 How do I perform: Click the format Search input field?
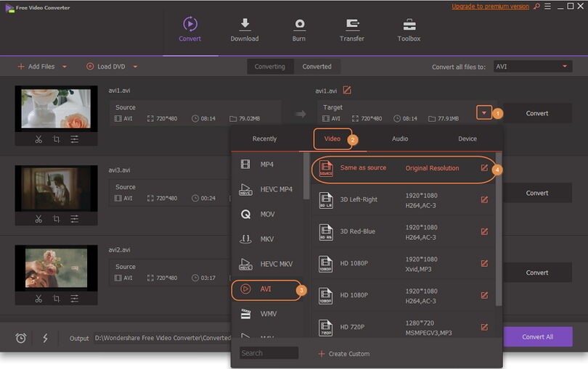269,353
